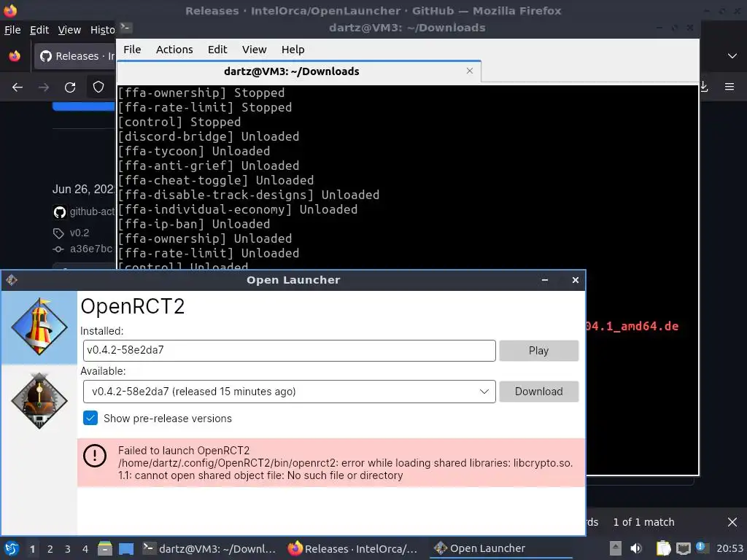
Task: Click the Installed version text field
Action: (289, 351)
